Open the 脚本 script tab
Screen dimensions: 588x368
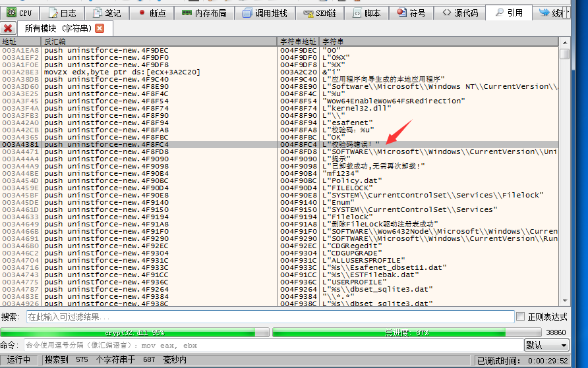click(367, 13)
